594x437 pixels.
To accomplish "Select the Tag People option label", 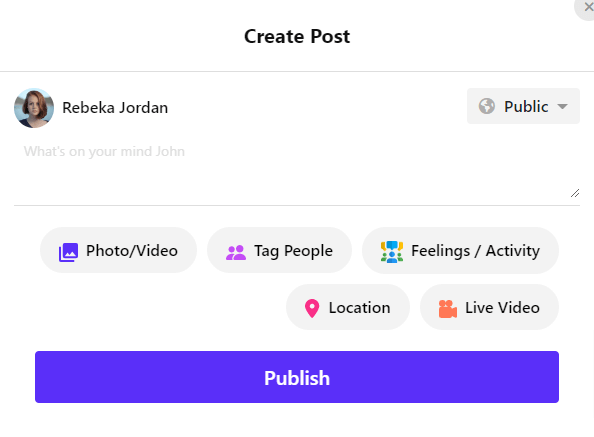I will 293,251.
